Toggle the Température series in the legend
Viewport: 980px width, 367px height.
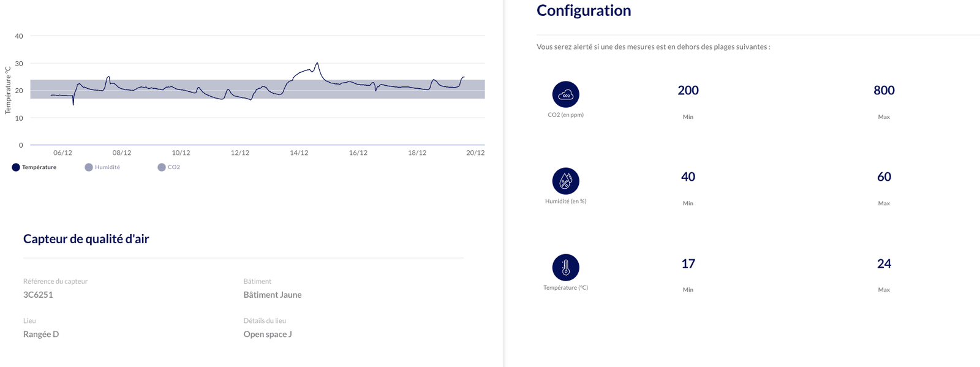(x=34, y=167)
